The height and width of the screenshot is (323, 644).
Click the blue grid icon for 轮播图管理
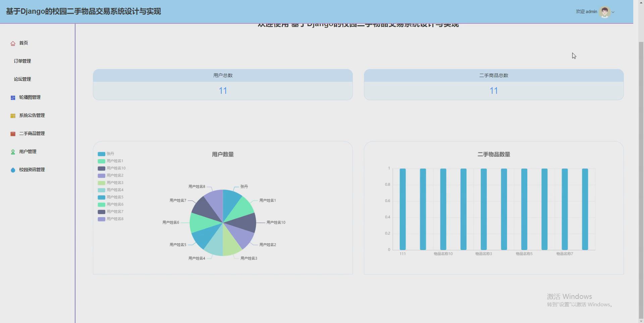pos(13,98)
